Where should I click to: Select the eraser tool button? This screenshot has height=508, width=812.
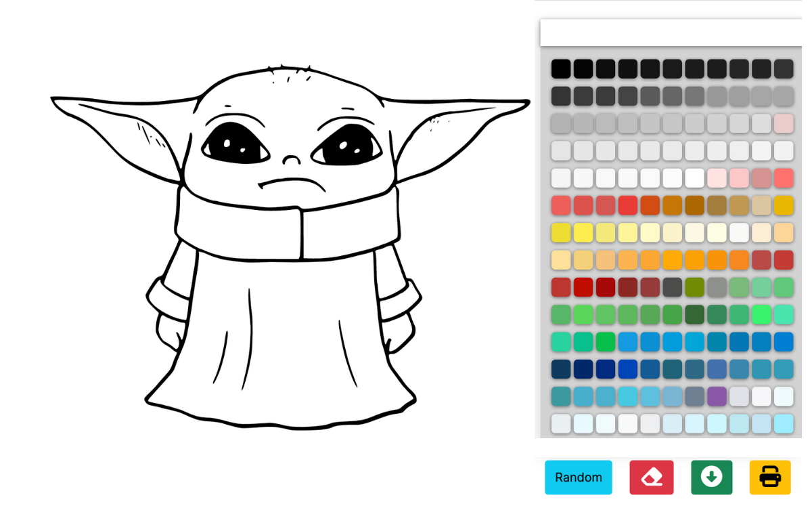[652, 478]
